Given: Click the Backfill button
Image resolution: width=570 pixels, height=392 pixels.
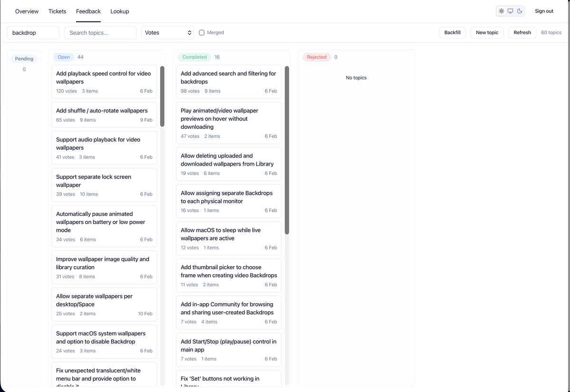Looking at the screenshot, I should pos(452,33).
